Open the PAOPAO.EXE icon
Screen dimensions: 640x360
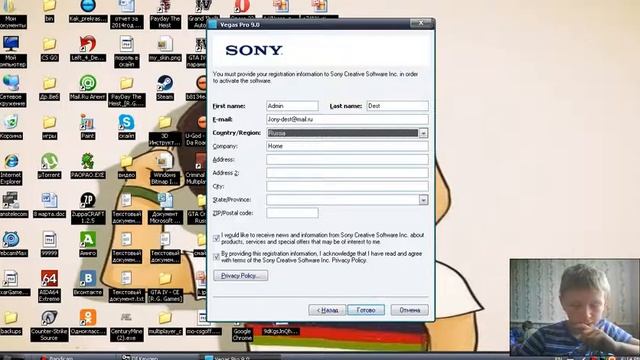[x=87, y=162]
